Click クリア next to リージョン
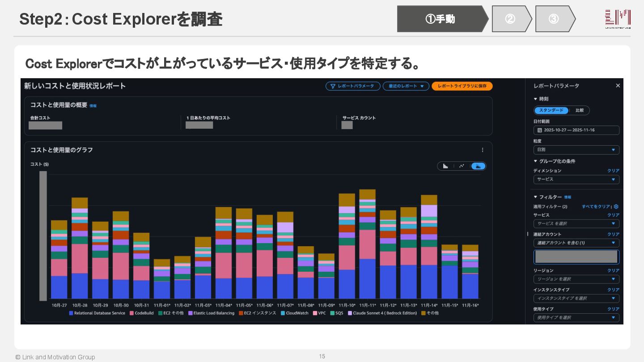Image resolution: width=644 pixels, height=362 pixels. pyautogui.click(x=613, y=270)
